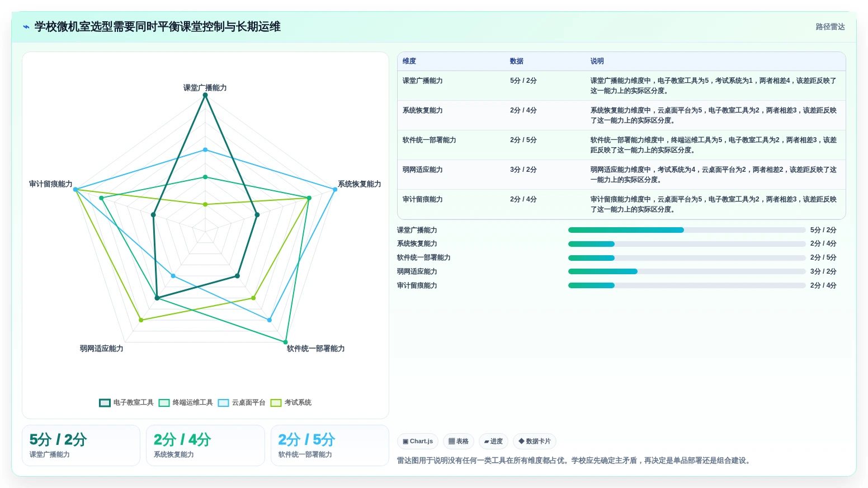Select table cell 课堂广播能力
This screenshot has height=488, width=868.
pyautogui.click(x=423, y=81)
